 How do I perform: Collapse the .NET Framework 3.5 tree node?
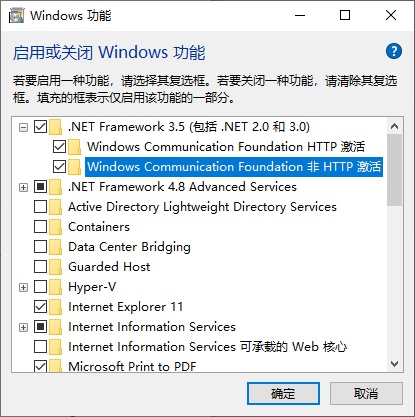point(23,127)
